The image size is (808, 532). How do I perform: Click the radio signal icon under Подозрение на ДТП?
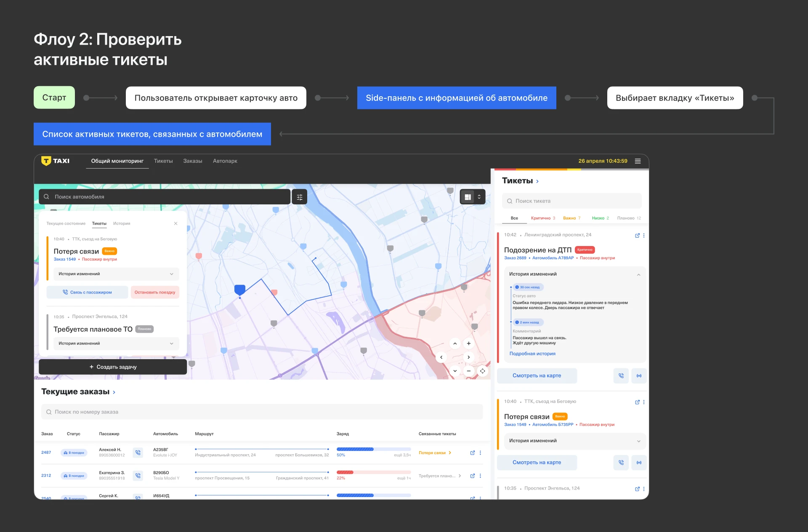(639, 376)
